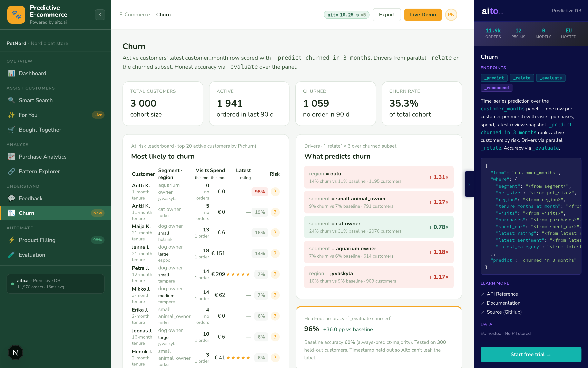Click the Churn Rate 35.3% card

coord(422,103)
